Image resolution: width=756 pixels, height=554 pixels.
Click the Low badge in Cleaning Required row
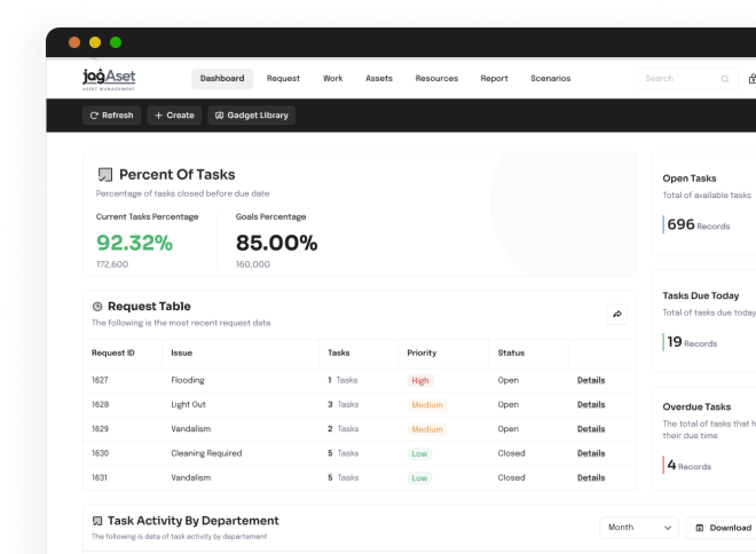coord(419,453)
